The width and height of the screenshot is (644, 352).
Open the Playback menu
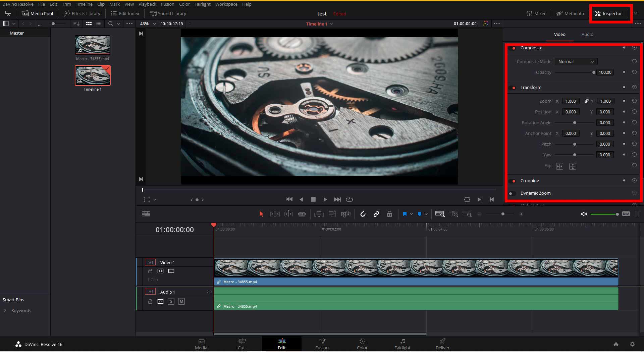pyautogui.click(x=147, y=4)
